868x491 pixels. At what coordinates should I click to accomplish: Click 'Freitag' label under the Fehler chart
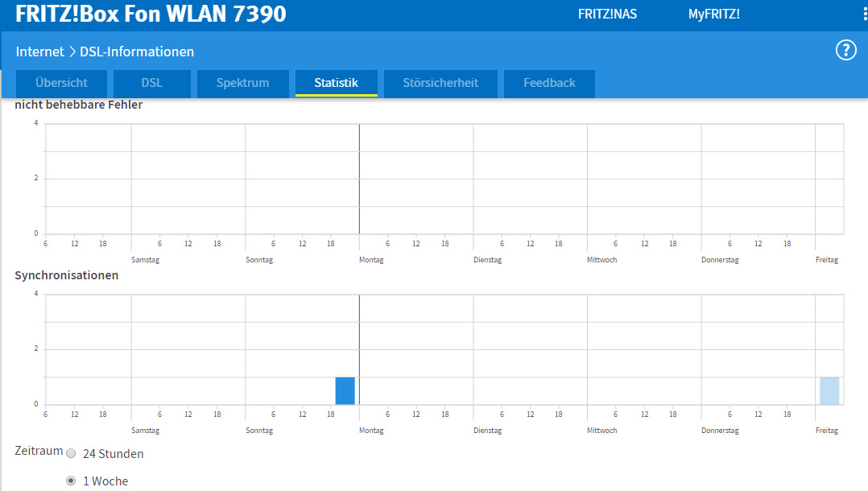click(x=826, y=260)
